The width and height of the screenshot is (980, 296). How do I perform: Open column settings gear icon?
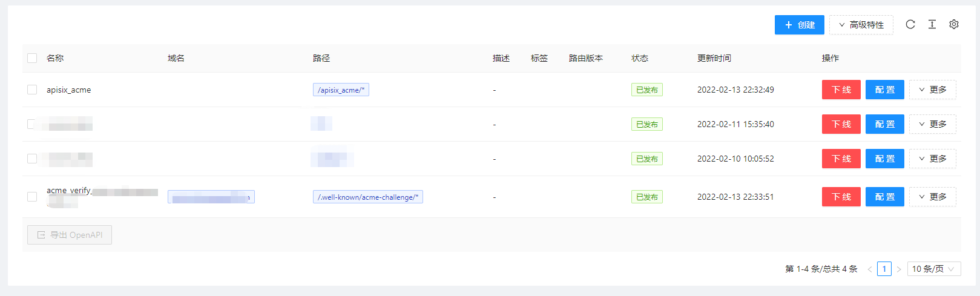954,24
